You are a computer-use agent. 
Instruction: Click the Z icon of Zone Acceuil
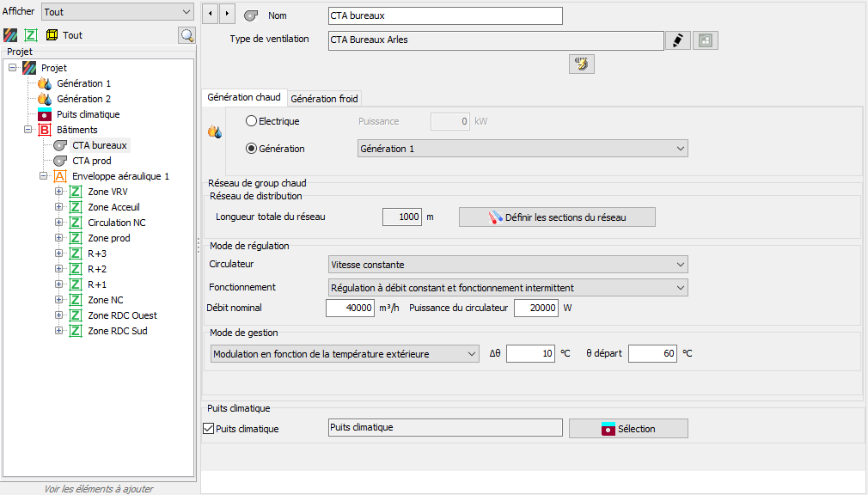tap(76, 208)
